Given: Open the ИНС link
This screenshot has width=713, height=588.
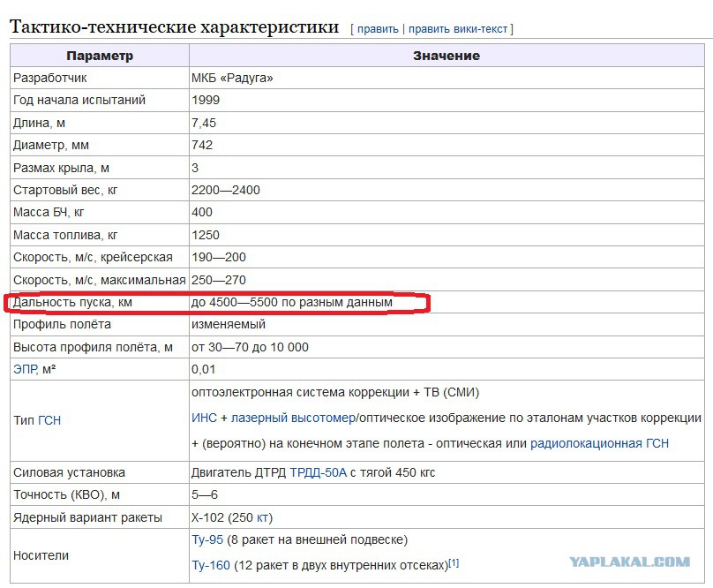Looking at the screenshot, I should point(204,418).
